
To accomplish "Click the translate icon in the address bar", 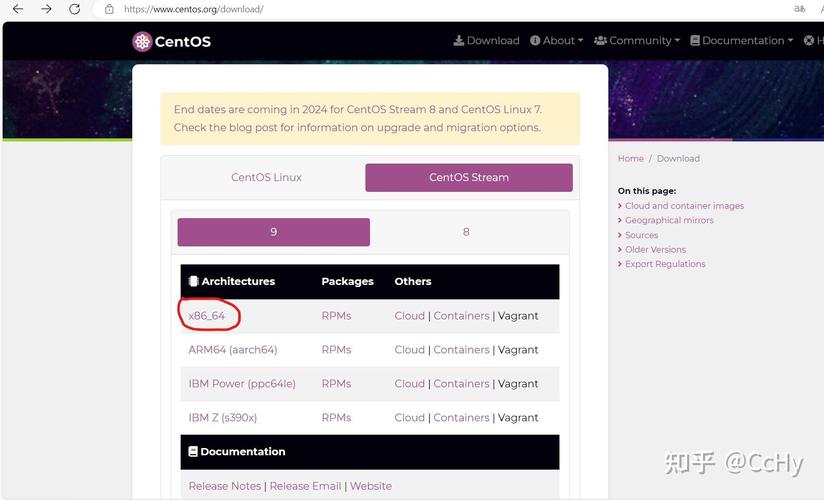I will 799,9.
